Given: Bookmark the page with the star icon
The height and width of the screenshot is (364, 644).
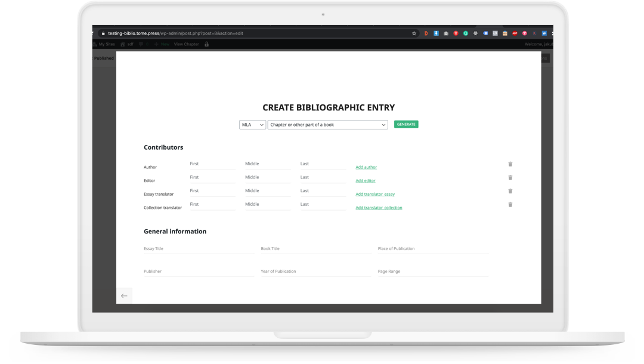Looking at the screenshot, I should pos(414,33).
